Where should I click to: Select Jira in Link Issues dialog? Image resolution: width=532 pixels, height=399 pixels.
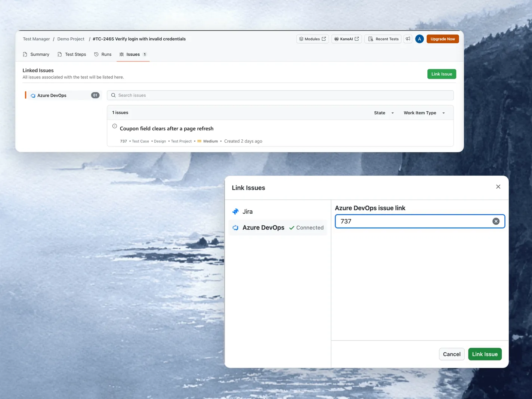(x=278, y=211)
